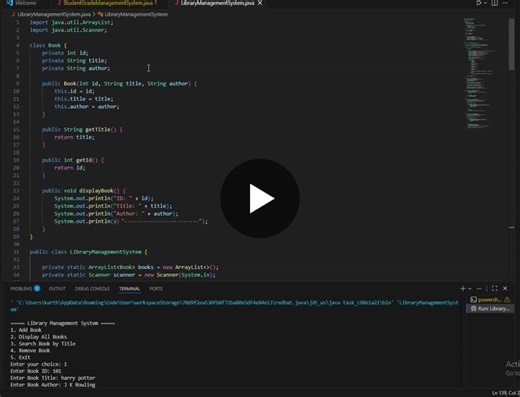Click the Scanner scanner declaration line
This screenshot has width=520, height=397.
[129, 275]
